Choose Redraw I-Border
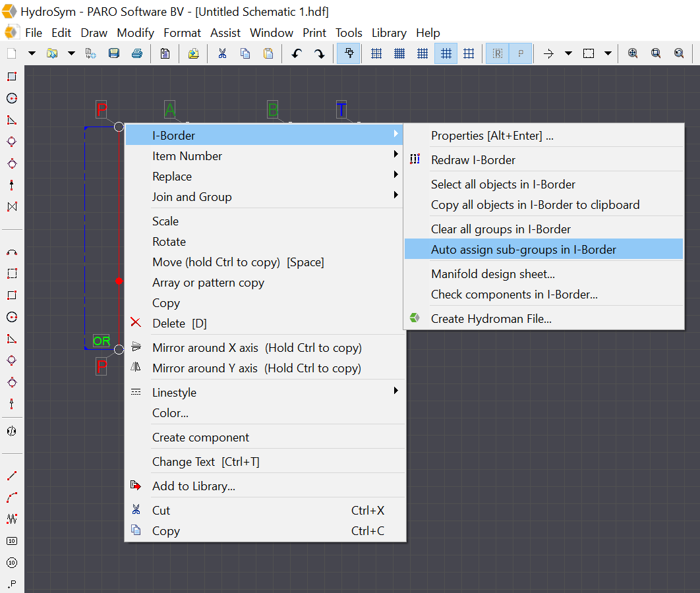 (x=544, y=159)
